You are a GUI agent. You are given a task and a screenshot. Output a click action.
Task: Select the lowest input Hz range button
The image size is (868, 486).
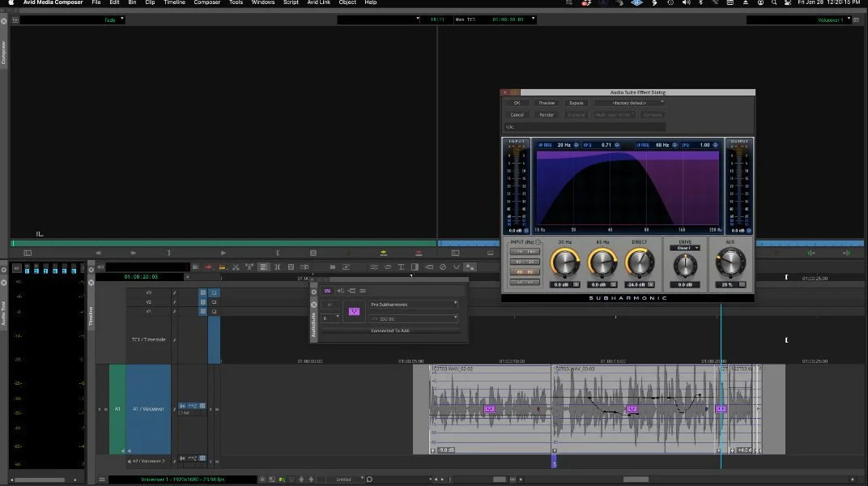(524, 282)
